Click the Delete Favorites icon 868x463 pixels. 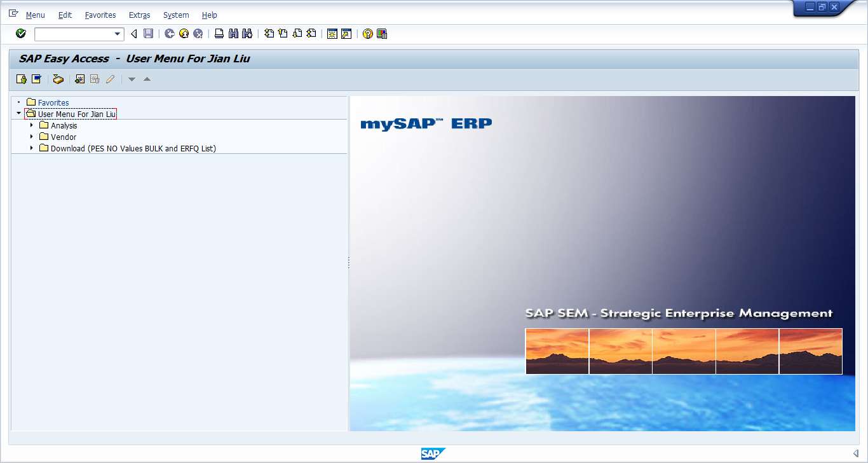[x=95, y=79]
